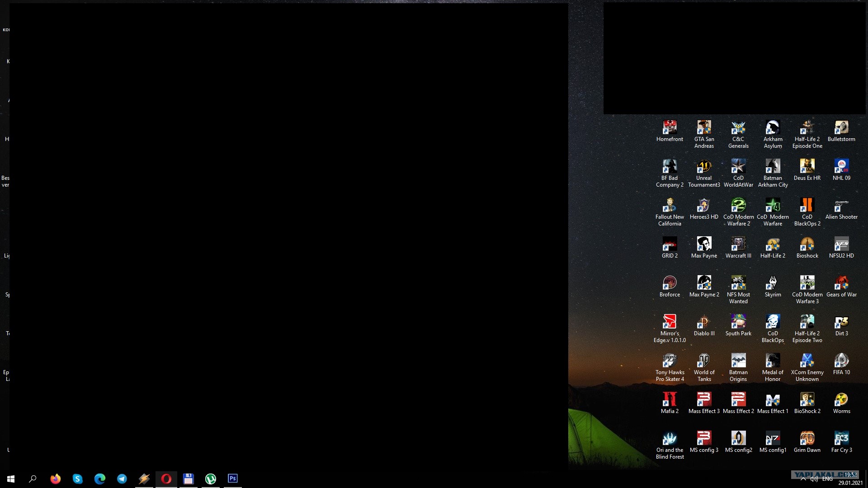Viewport: 868px width, 488px height.
Task: Select the MS config1 shortcut
Action: tap(773, 442)
